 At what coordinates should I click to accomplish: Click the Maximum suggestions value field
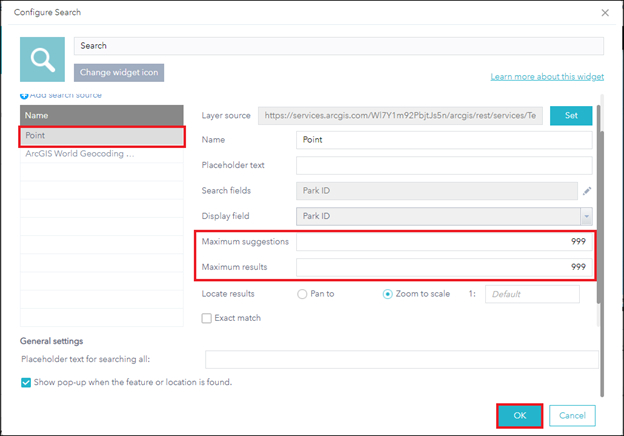point(444,241)
